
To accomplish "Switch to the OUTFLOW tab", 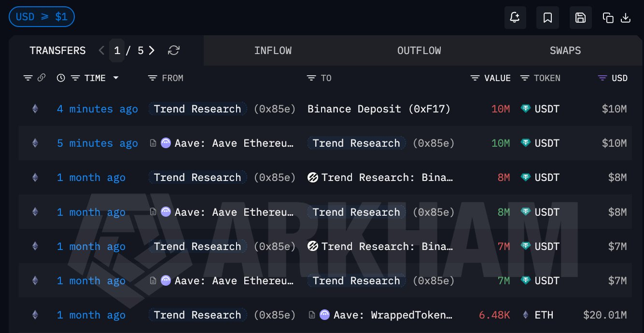I will coord(419,51).
